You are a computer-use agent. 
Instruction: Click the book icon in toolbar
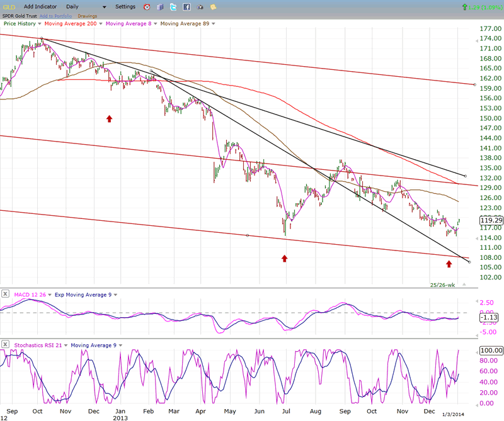[x=159, y=7]
